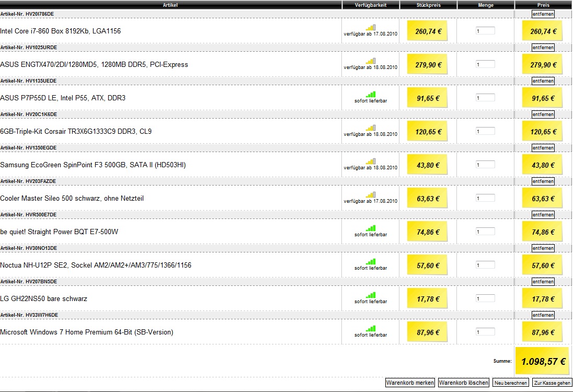Click unit price 260,74 € of Intel Core
The width and height of the screenshot is (573, 392).
click(x=428, y=31)
